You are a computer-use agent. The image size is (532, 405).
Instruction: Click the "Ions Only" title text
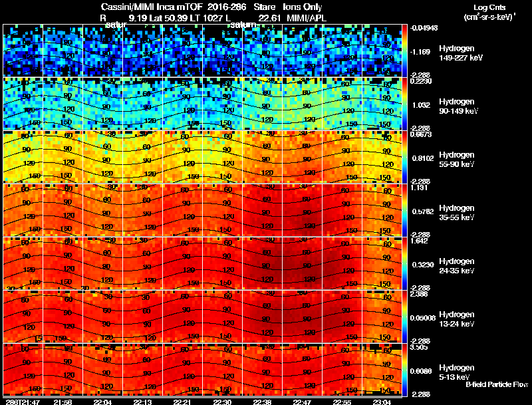[303, 7]
